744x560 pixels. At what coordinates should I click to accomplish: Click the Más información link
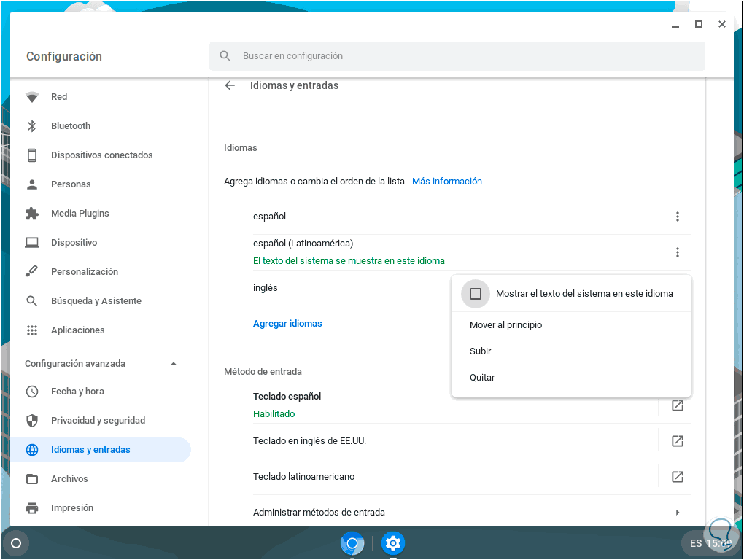[446, 182]
